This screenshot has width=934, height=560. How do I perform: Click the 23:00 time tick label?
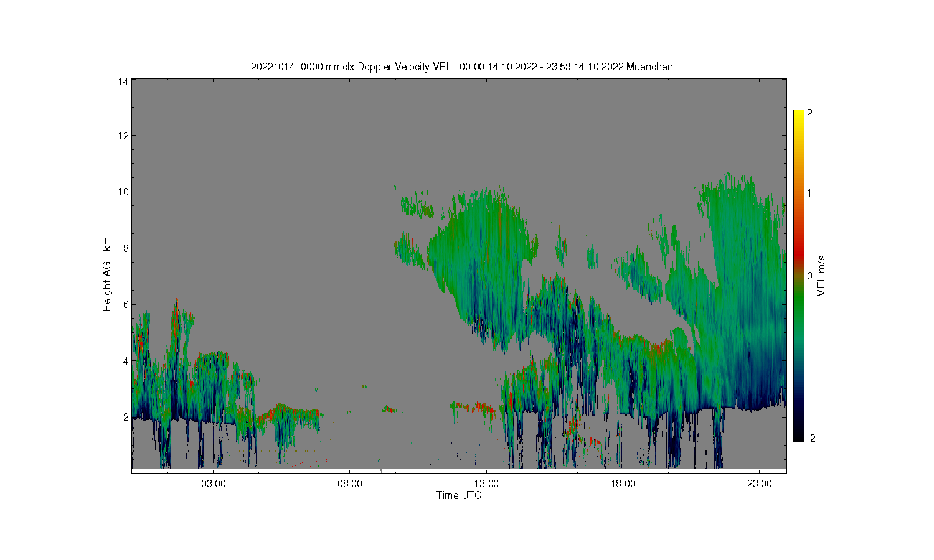coord(759,483)
